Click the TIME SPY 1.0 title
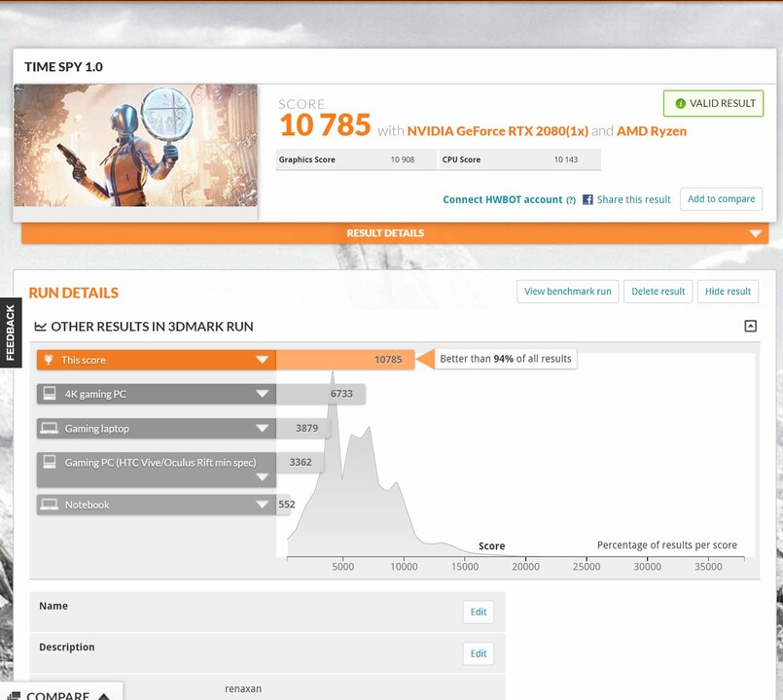Viewport: 783px width, 700px height. tap(63, 67)
